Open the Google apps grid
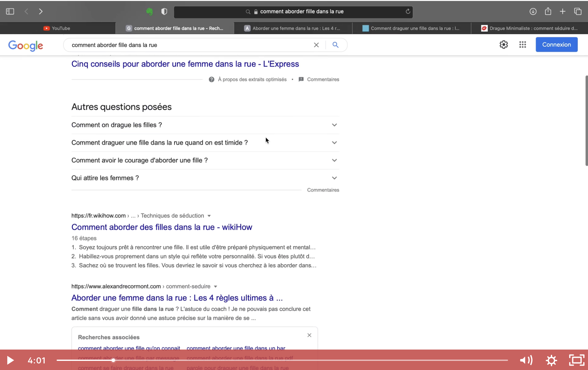Screen dimensions: 588x370 (523, 45)
